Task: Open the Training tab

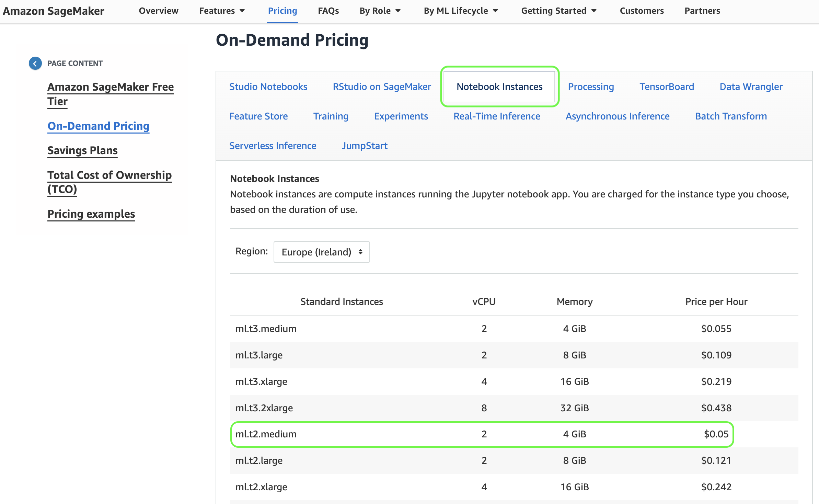Action: (x=331, y=116)
